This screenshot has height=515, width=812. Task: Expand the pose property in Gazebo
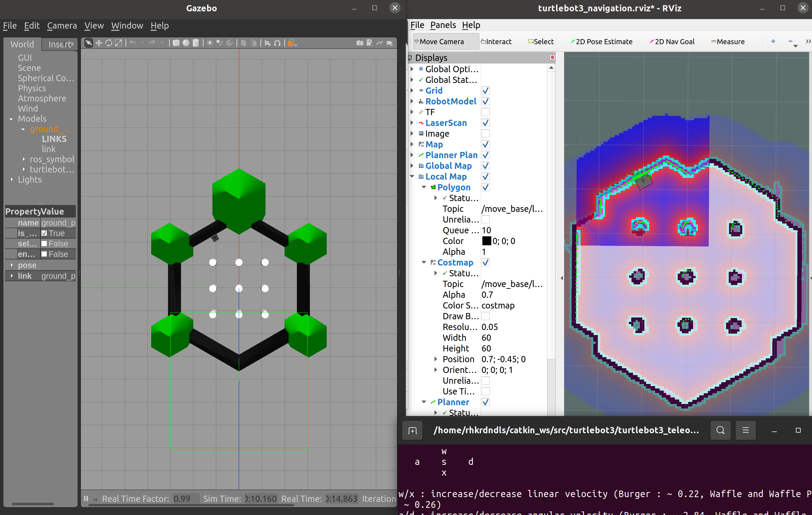(12, 265)
